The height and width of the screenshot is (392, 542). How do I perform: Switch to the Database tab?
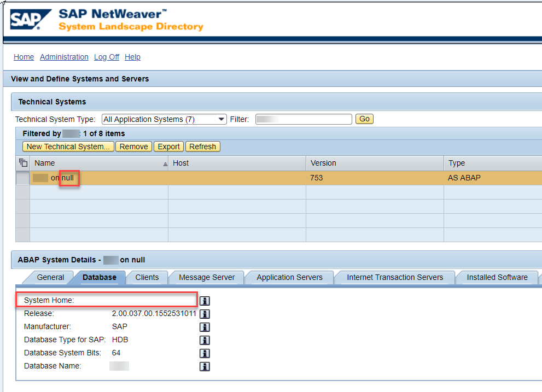[99, 277]
